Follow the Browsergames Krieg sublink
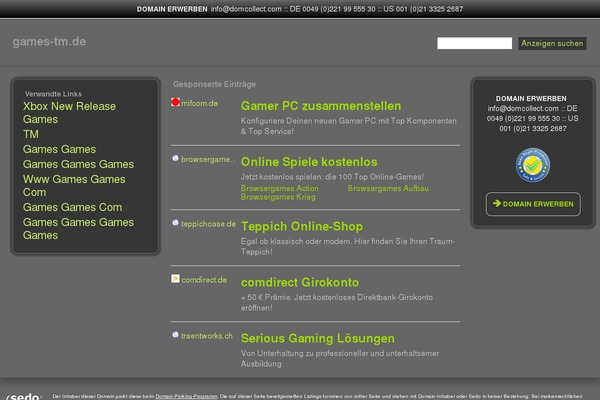This screenshot has width=600, height=400. click(278, 197)
